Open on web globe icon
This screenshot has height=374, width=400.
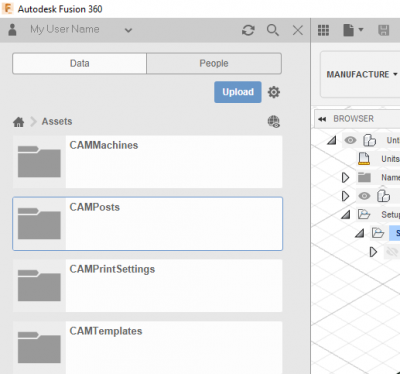[274, 122]
